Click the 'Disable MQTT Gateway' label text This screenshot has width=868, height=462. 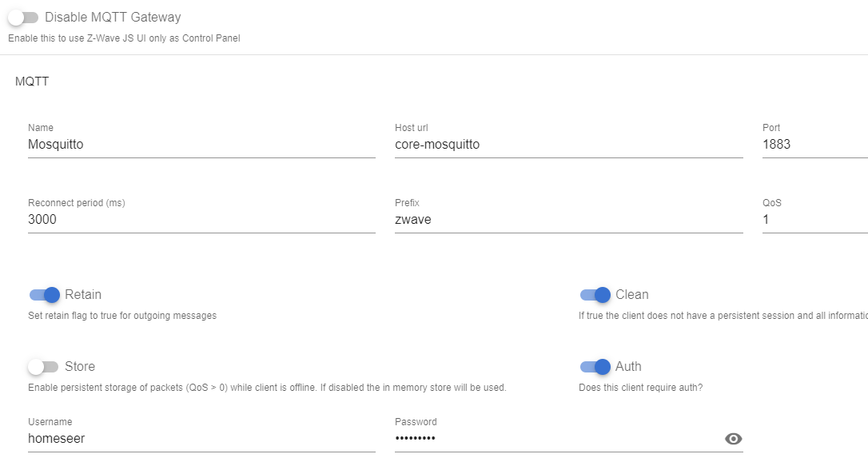click(x=113, y=18)
